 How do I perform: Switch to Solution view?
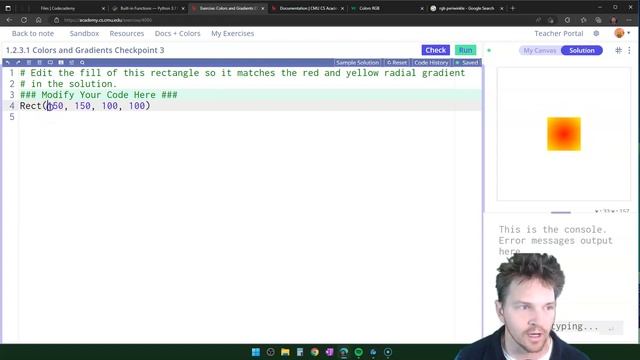[582, 51]
